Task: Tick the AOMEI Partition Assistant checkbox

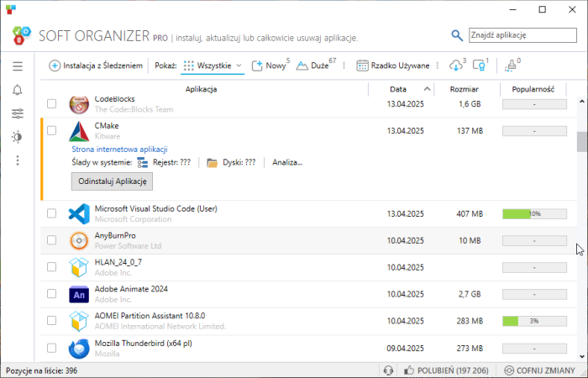Action: [x=52, y=321]
